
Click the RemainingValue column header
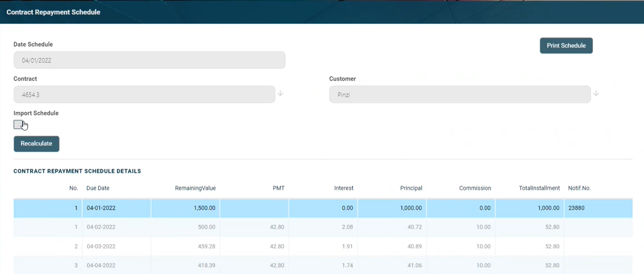195,188
